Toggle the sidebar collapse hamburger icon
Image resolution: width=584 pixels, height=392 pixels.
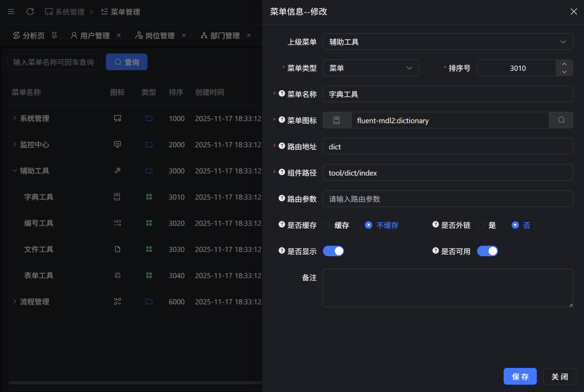pos(11,12)
